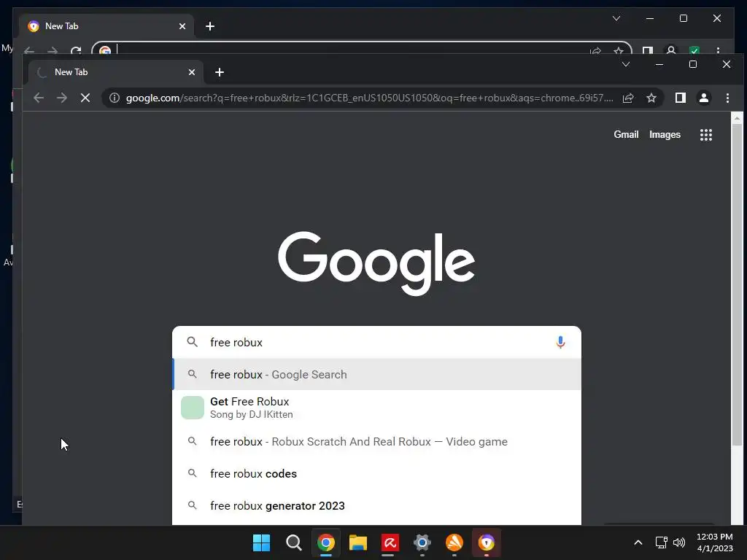
Task: Choose 'free robux codes' suggestion
Action: tap(376, 473)
